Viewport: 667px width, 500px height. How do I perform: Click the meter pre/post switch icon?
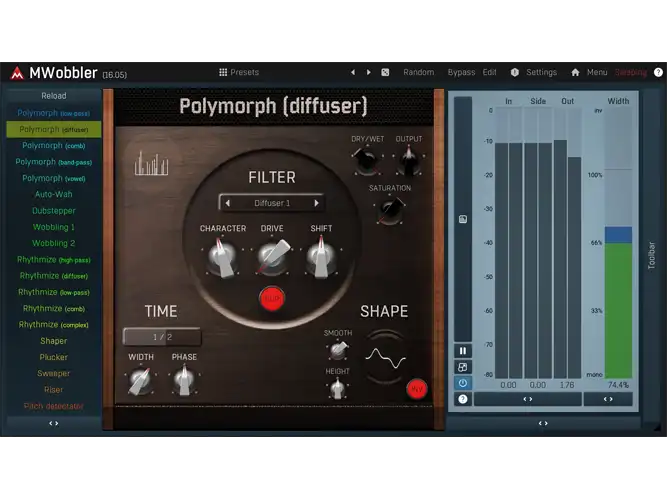[x=463, y=367]
